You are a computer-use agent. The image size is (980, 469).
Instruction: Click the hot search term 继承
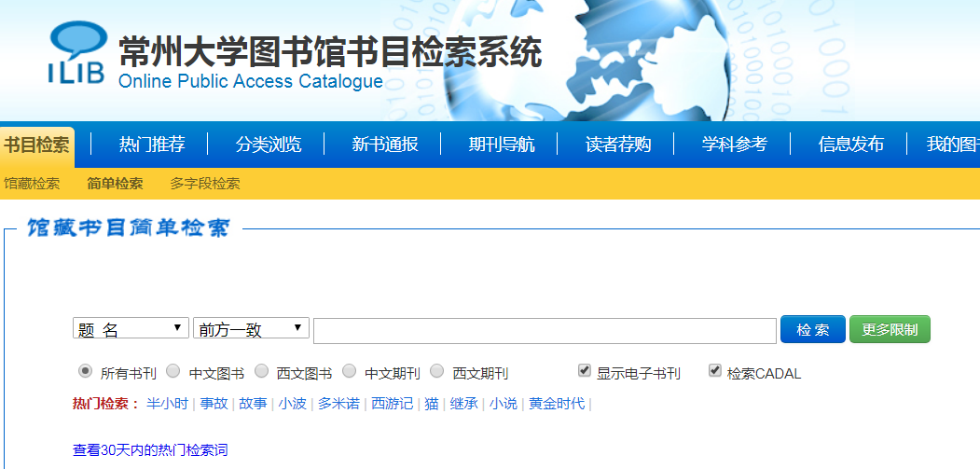(x=464, y=404)
